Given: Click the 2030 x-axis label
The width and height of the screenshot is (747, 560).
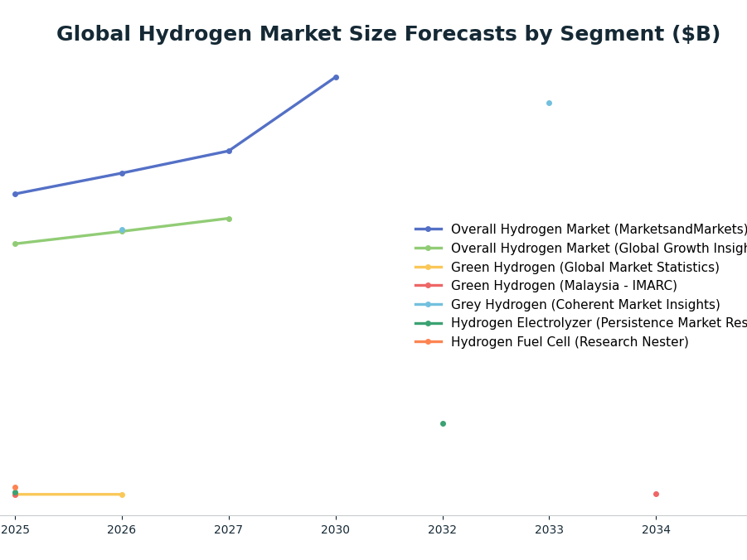Looking at the screenshot, I should [336, 529].
